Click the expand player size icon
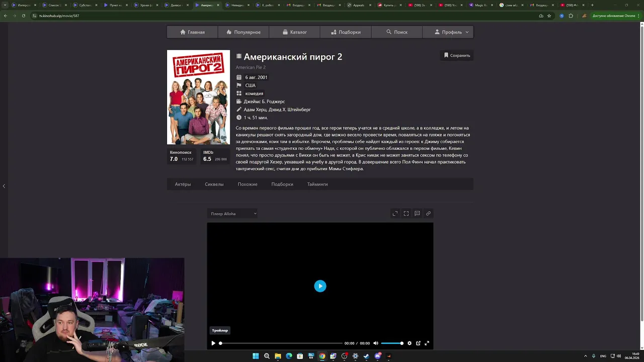644x362 pixels. [x=395, y=214]
